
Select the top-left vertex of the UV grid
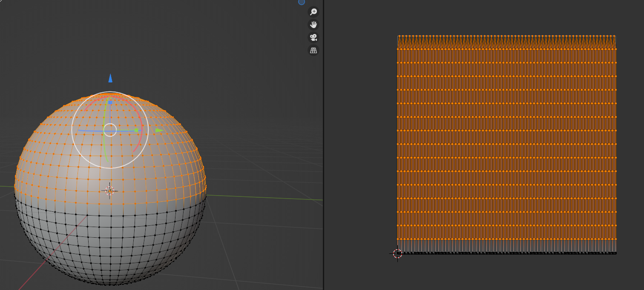pos(398,36)
